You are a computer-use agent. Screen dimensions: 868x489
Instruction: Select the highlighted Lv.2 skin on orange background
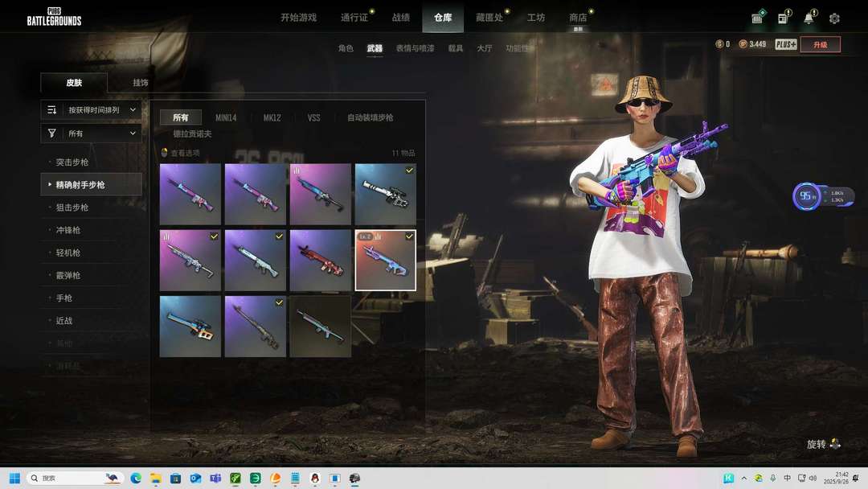pos(385,261)
